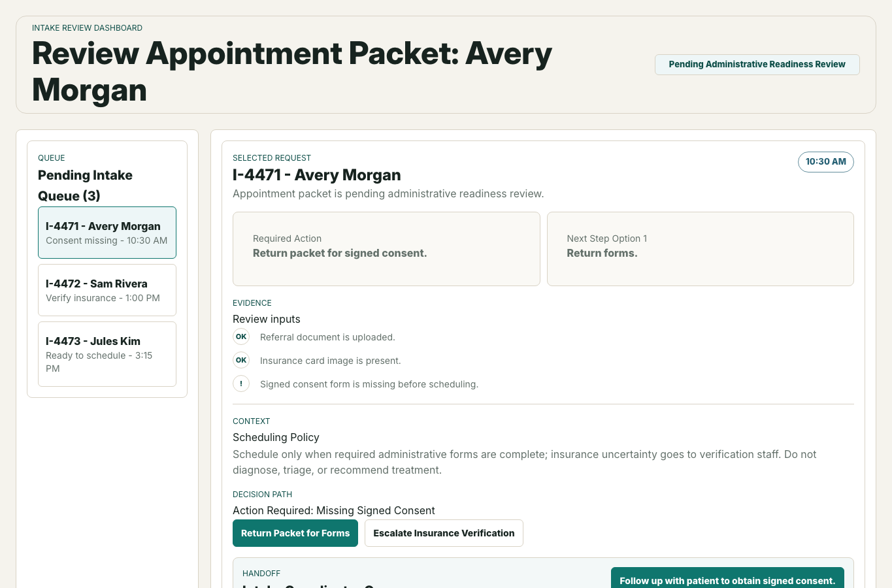Select the Required Action card
The height and width of the screenshot is (588, 892).
[x=386, y=249]
